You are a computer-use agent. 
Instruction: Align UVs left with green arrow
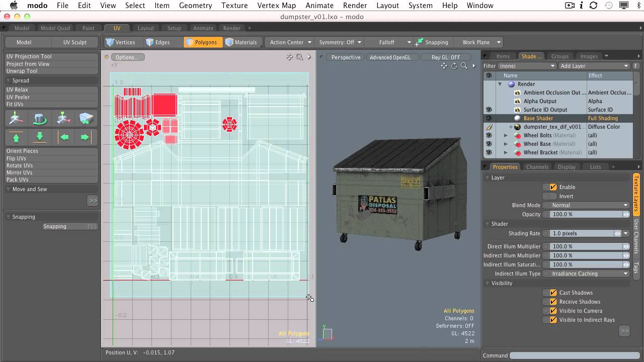[63, 137]
